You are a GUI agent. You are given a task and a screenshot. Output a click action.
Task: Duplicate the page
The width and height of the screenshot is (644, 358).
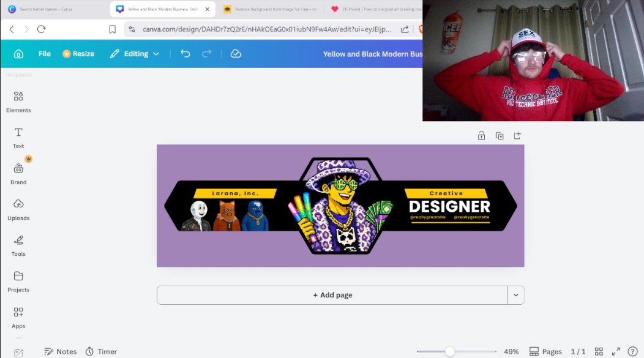tap(500, 136)
